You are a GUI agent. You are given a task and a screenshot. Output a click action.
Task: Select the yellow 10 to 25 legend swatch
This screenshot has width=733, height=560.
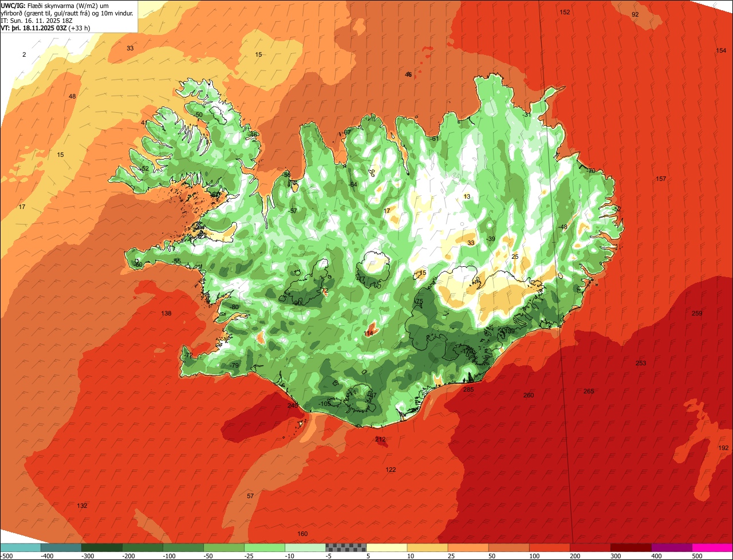click(427, 547)
